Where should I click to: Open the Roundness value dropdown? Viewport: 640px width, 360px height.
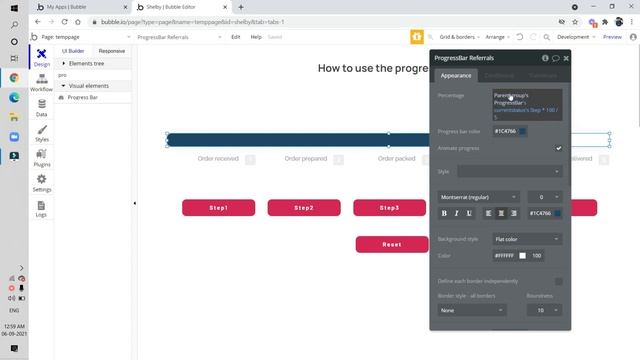[544, 310]
